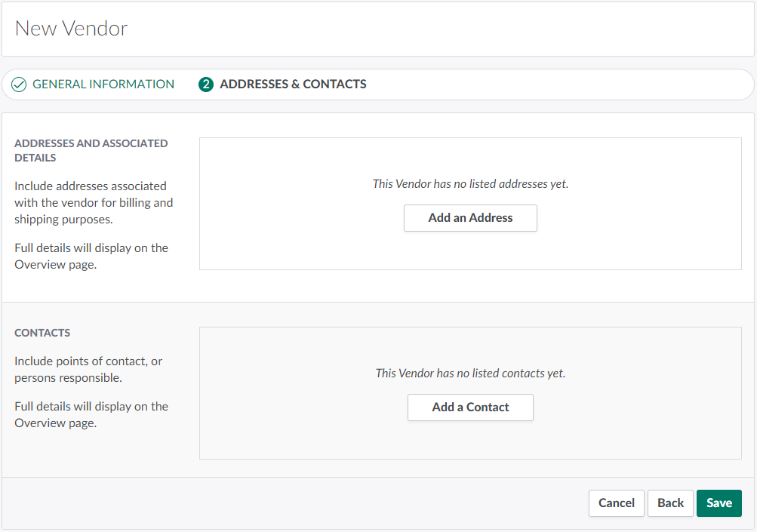
Task: Select the Addresses & Contacts step label
Action: 293,85
